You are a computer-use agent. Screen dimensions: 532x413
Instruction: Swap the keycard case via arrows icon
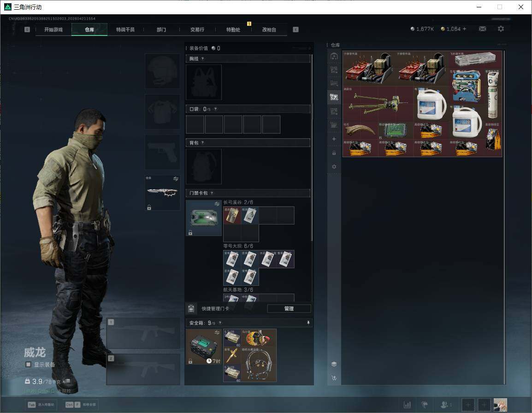point(217,204)
